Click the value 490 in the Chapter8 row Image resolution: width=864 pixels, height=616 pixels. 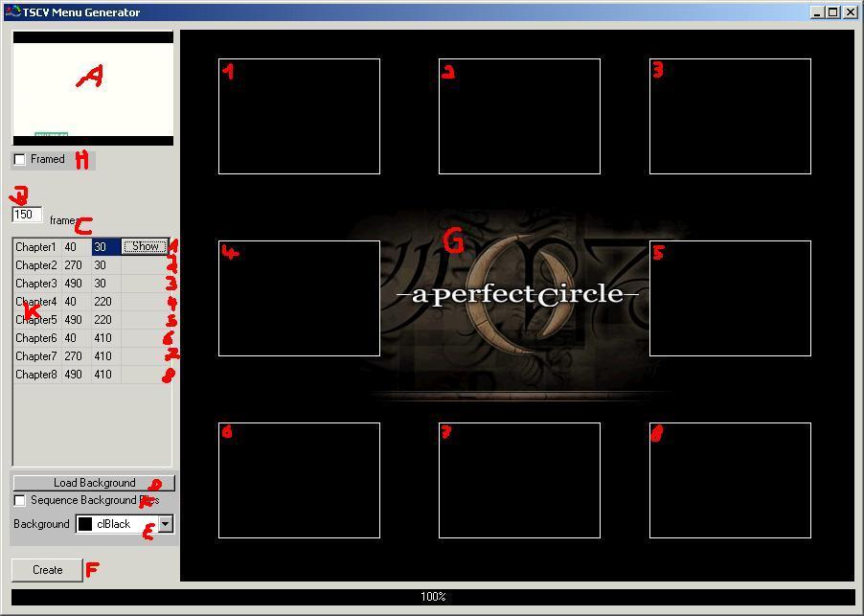click(x=77, y=375)
